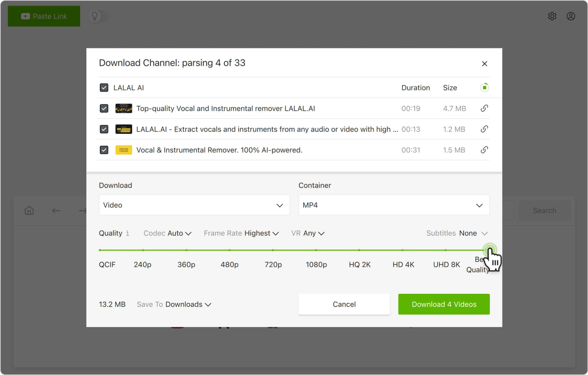Click Download 4 Videos button

coord(444,304)
